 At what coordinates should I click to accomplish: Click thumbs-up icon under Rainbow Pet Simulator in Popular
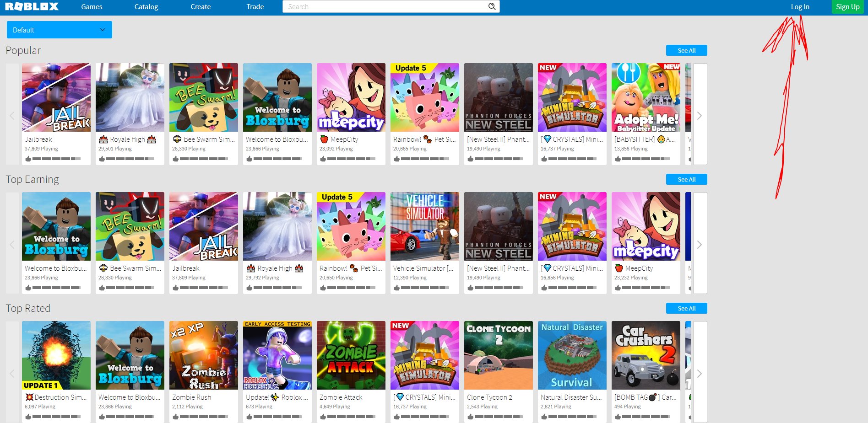(397, 159)
